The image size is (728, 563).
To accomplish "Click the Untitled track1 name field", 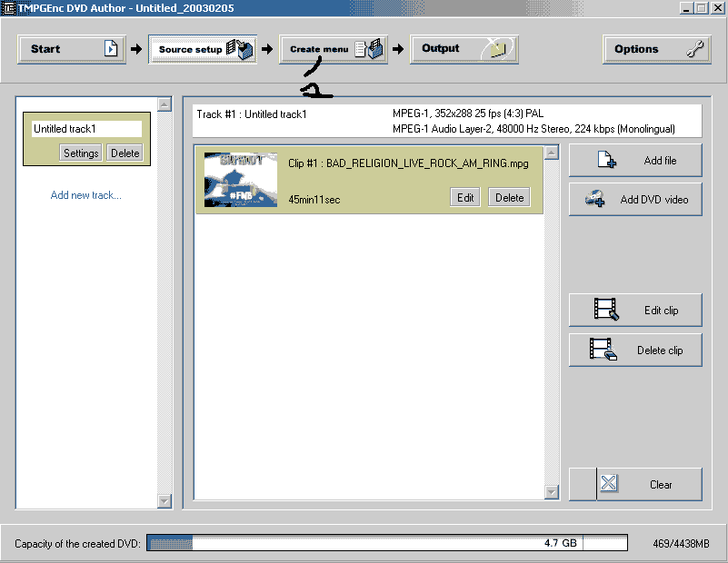I will pos(87,128).
